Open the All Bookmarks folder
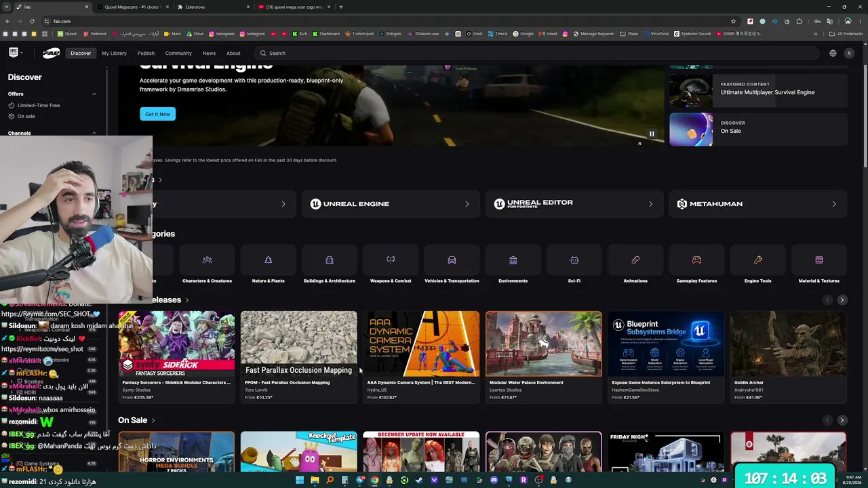 point(846,34)
